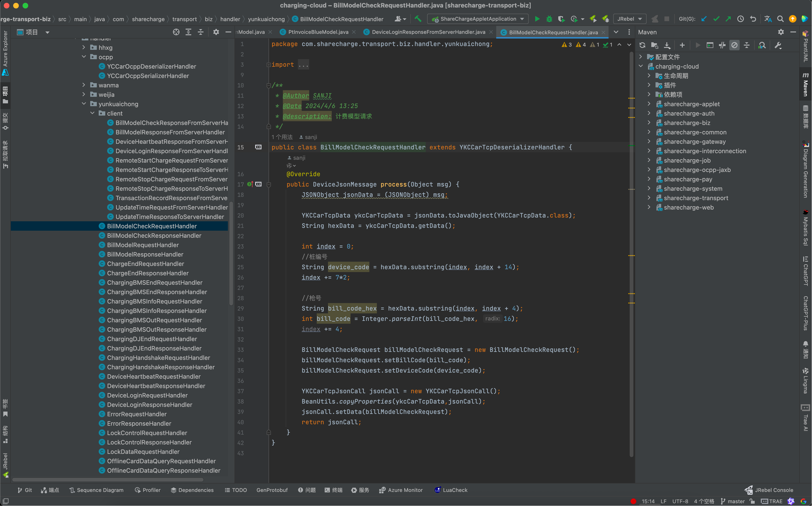Collapse the yunkuaichong folder
The height and width of the screenshot is (506, 812).
click(x=84, y=104)
